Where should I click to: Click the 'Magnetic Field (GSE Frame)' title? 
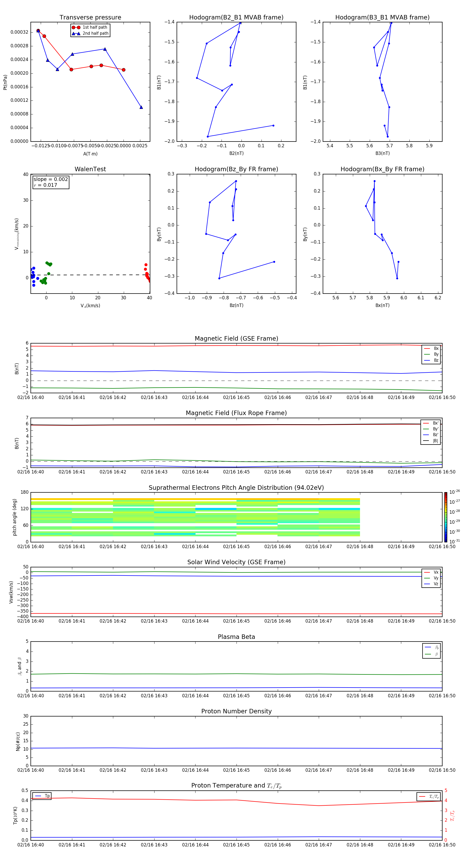coord(236,339)
